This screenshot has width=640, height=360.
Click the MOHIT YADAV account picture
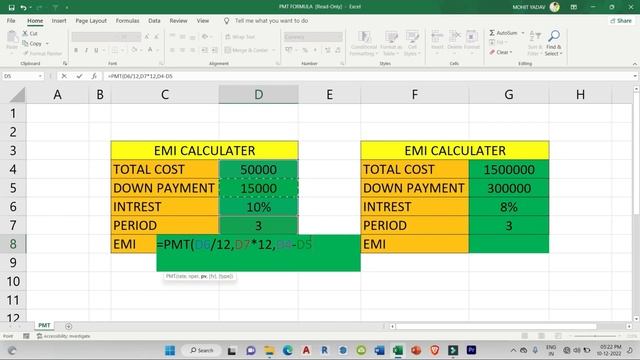[554, 7]
